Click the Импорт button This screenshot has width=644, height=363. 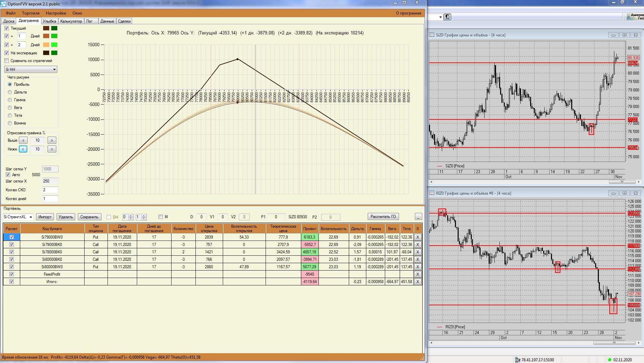pyautogui.click(x=45, y=217)
